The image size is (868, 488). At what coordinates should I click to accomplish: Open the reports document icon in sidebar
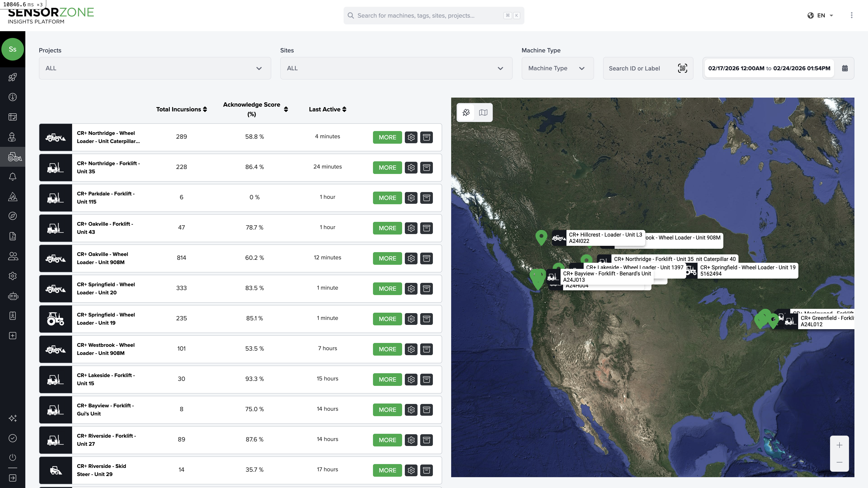pyautogui.click(x=12, y=236)
